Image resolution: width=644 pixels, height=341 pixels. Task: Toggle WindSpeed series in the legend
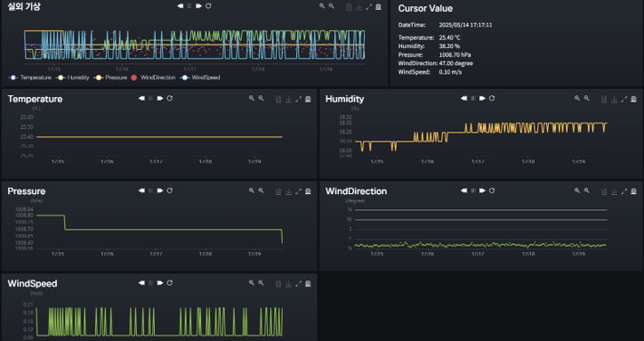[200, 77]
